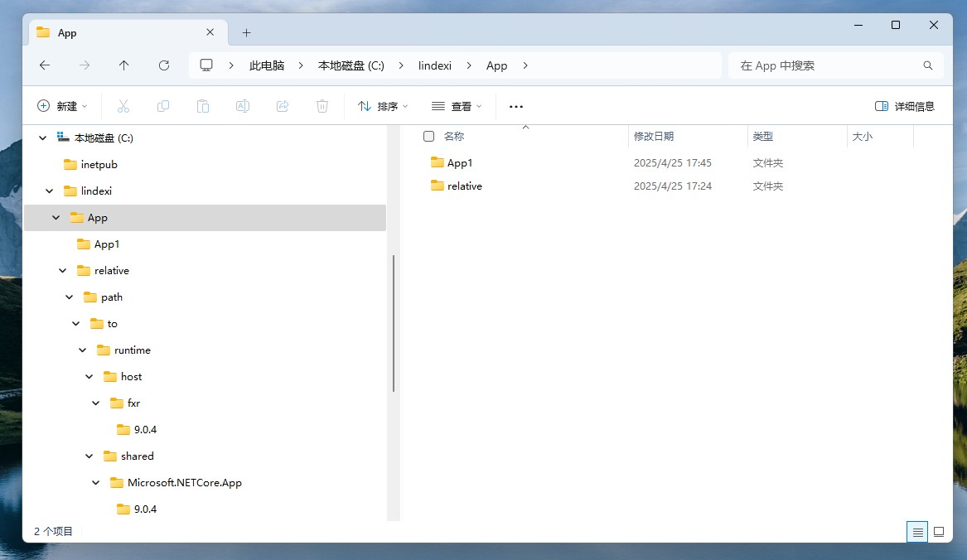Collapse the runtime folder in tree
The height and width of the screenshot is (560, 967).
tap(83, 350)
